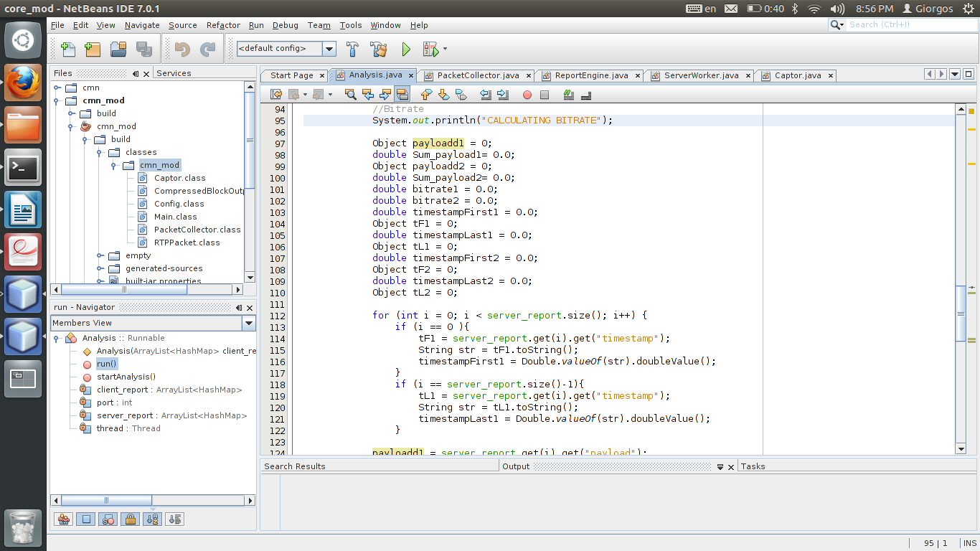Open the Team menu
Screen dimensions: 980x551
pos(319,25)
